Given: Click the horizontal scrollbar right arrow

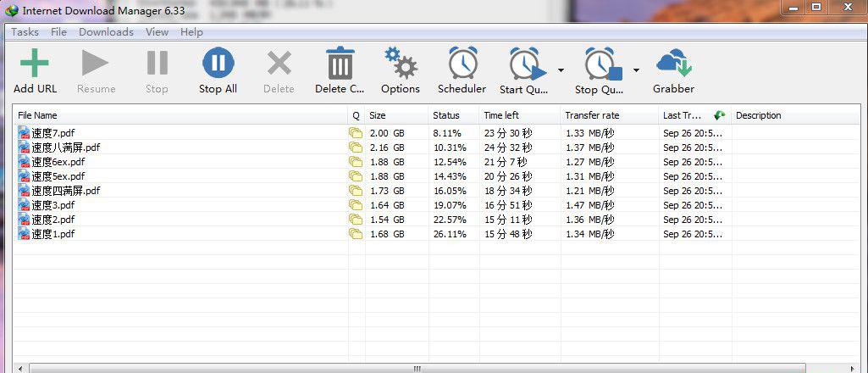Looking at the screenshot, I should click(852, 369).
